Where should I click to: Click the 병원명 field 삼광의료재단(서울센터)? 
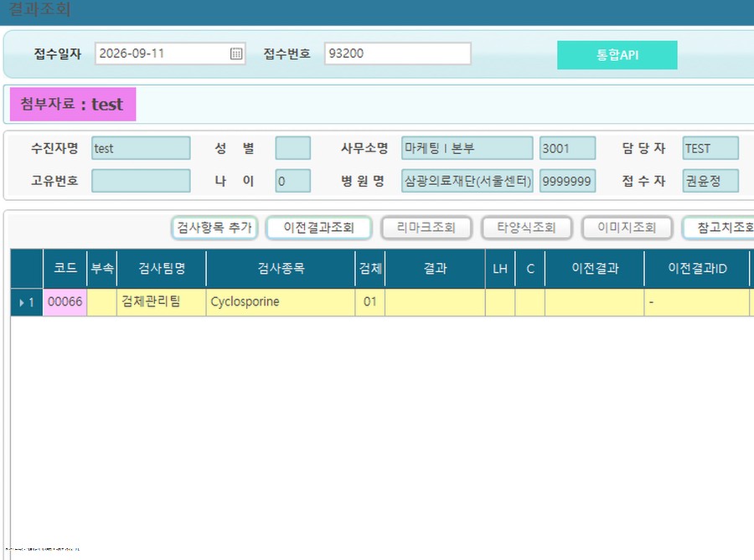[x=467, y=181]
